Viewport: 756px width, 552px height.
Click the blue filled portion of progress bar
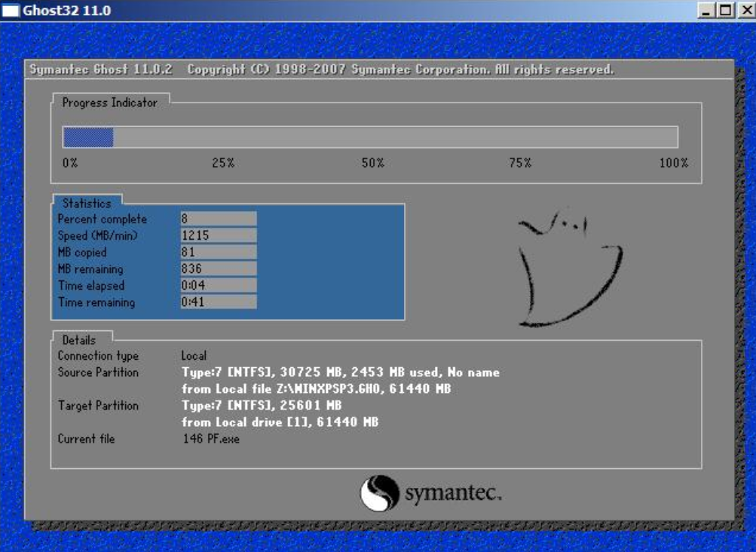click(x=87, y=137)
